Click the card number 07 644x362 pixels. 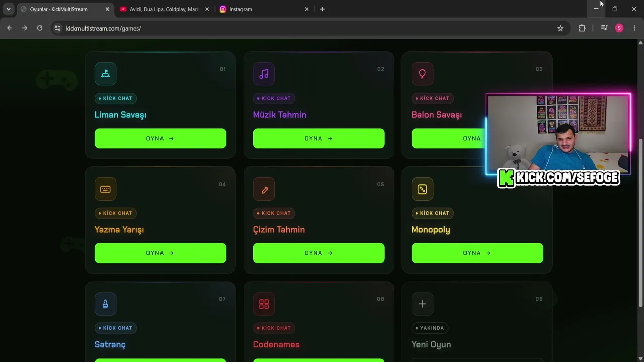coord(222,299)
